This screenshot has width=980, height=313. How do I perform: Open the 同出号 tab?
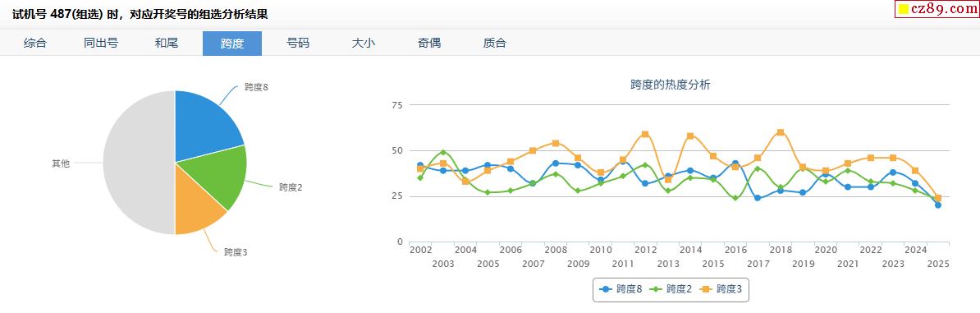(x=101, y=44)
